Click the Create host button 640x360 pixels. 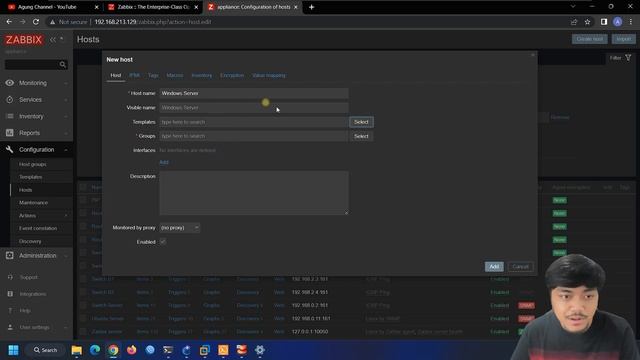tap(589, 39)
